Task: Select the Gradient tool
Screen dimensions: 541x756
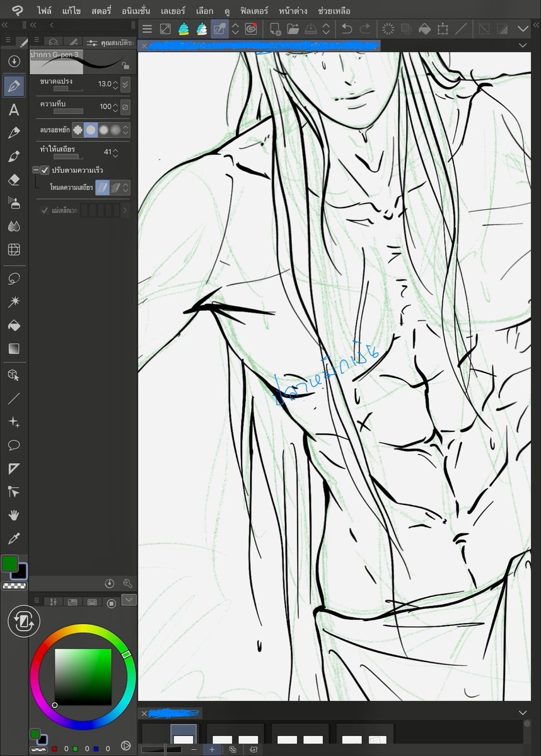Action: (14, 349)
